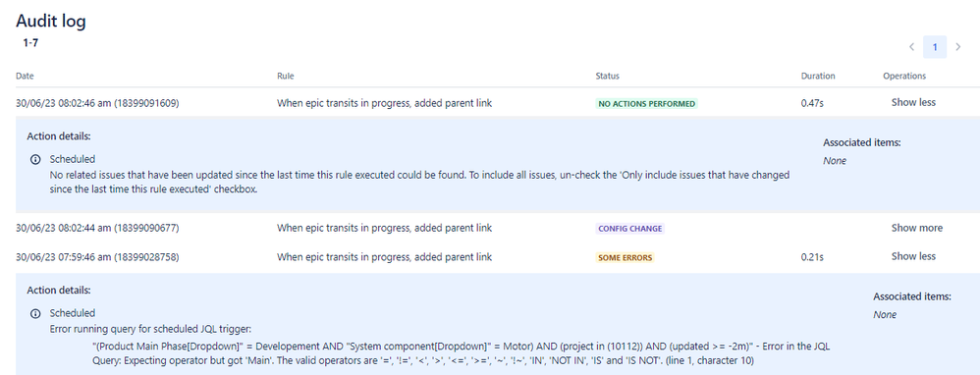The image size is (980, 375).
Task: Go to next page chevron
Action: click(x=958, y=47)
